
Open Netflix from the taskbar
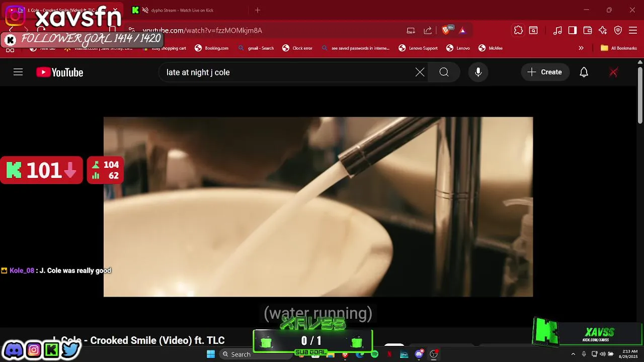pos(389,355)
